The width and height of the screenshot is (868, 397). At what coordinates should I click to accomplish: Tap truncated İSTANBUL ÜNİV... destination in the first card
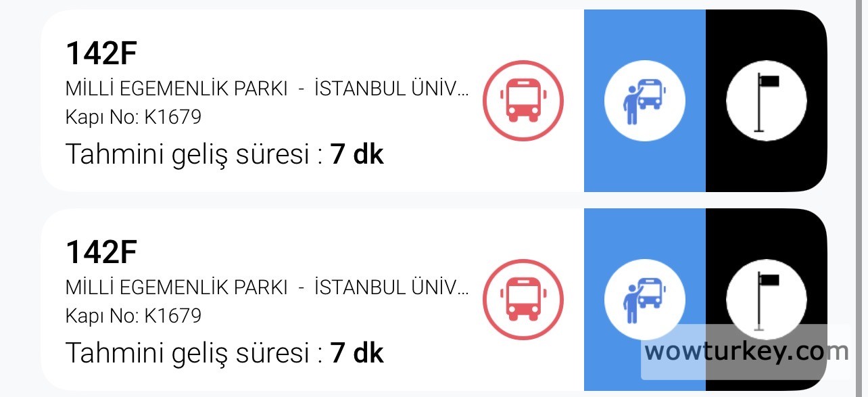tap(391, 89)
